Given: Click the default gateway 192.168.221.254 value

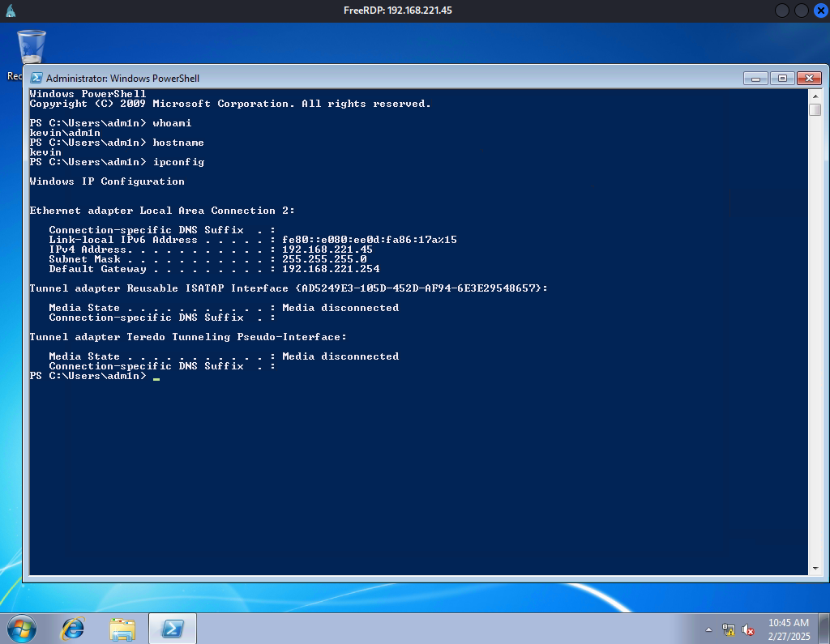Looking at the screenshot, I should 331,269.
